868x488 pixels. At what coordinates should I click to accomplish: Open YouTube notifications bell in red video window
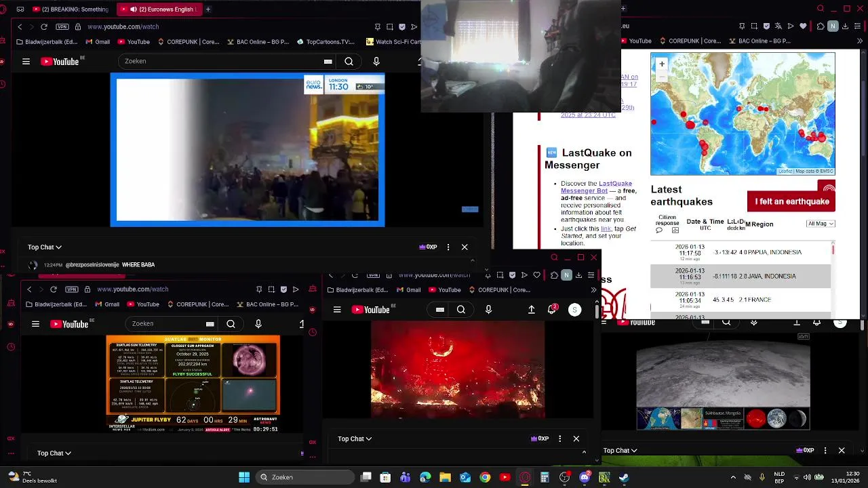click(552, 310)
